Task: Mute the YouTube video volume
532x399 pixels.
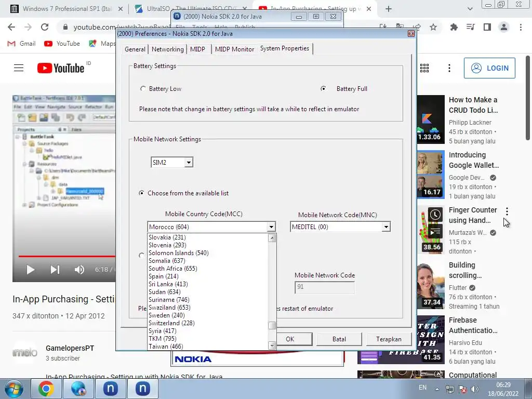Action: tap(79, 270)
